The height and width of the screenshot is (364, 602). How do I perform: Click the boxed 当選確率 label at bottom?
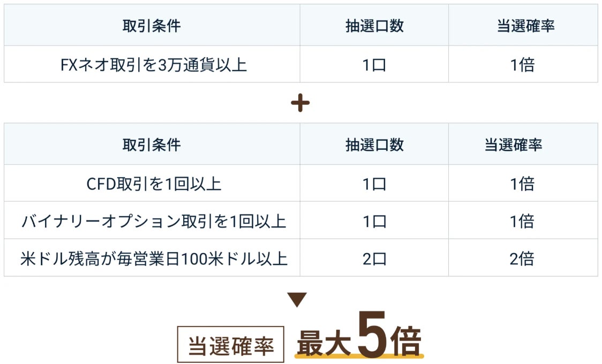[231, 345]
